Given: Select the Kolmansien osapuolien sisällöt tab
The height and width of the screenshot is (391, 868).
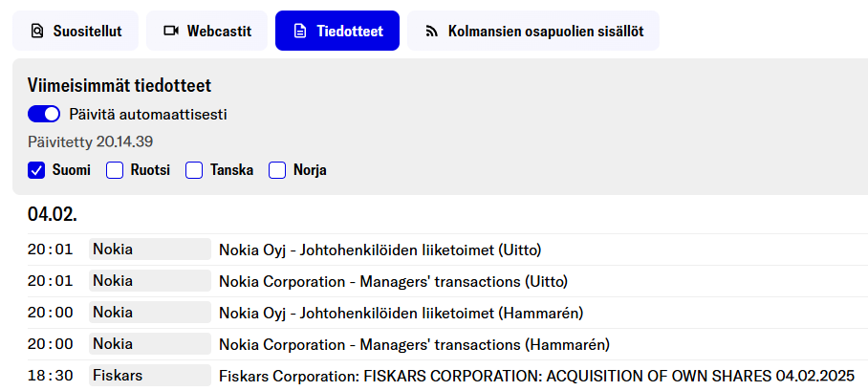Looking at the screenshot, I should click(532, 32).
